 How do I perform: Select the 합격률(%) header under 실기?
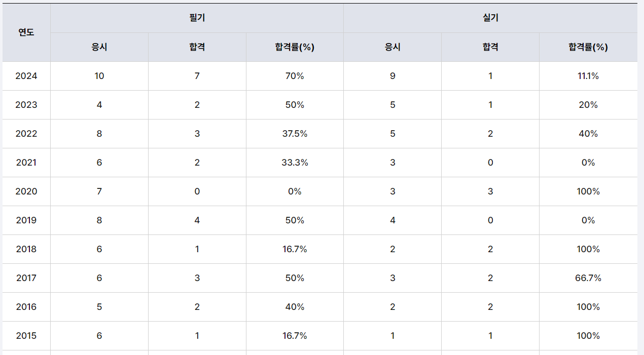(x=588, y=47)
